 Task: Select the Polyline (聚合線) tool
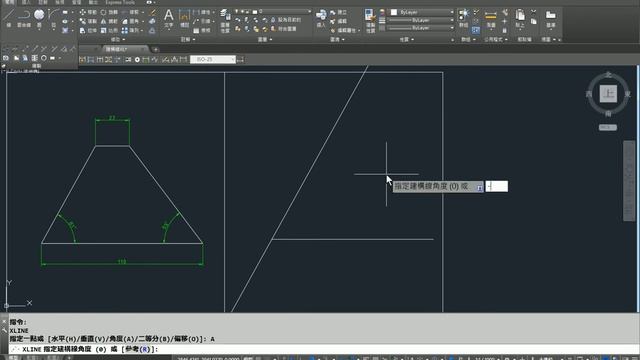(x=24, y=18)
